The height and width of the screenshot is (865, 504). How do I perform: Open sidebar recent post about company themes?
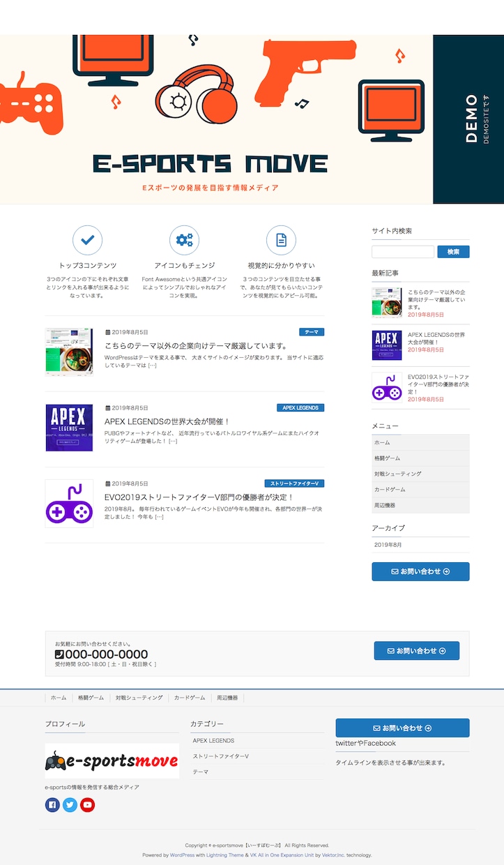(436, 299)
